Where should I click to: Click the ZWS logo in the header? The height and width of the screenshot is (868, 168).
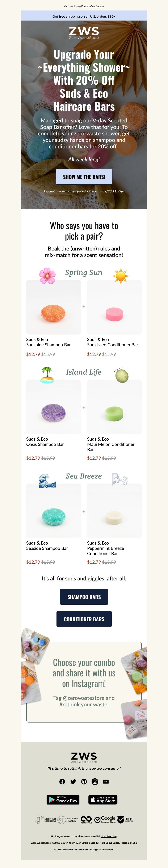coord(84,33)
